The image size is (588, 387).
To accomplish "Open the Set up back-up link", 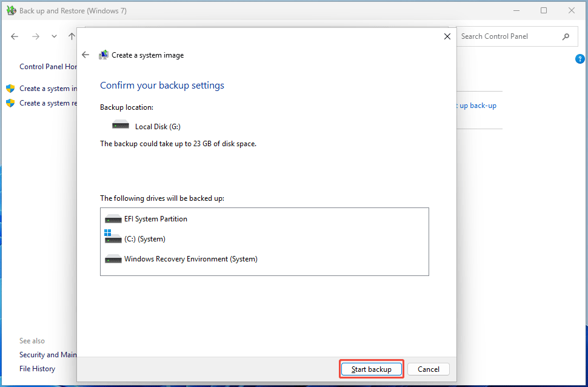I will tap(476, 106).
